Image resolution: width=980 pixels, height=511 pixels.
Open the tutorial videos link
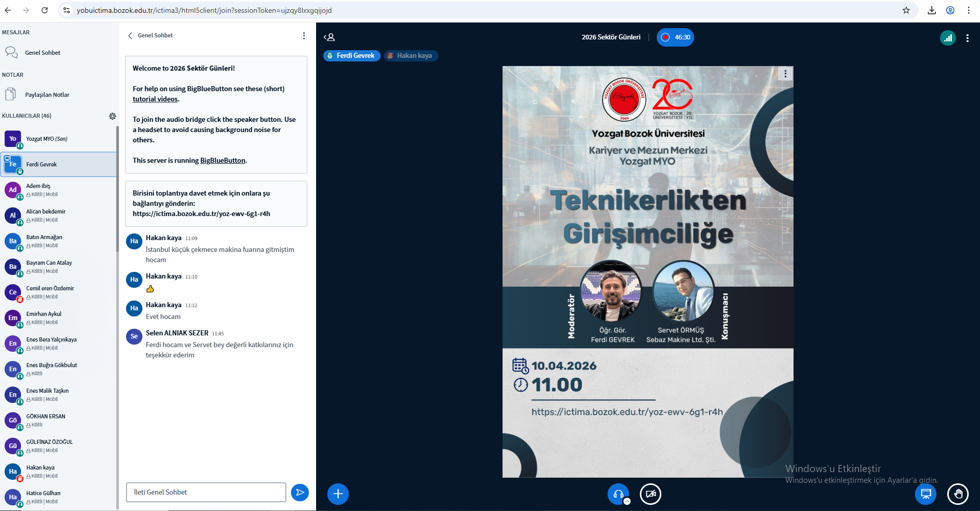pos(155,99)
